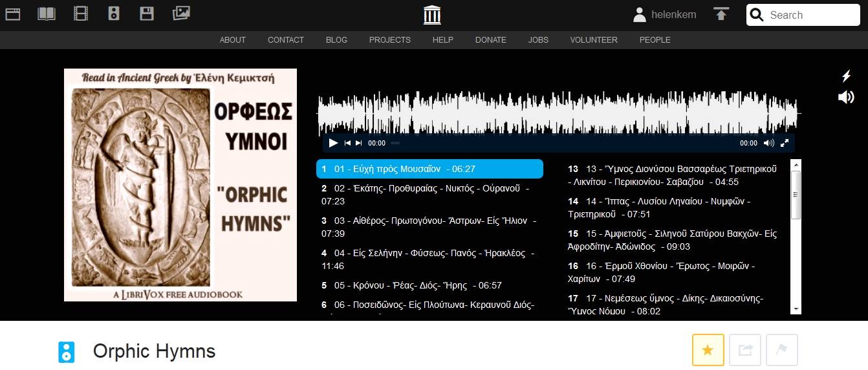Screen dimensions: 868x370
Task: Play the audio track
Action: [333, 143]
